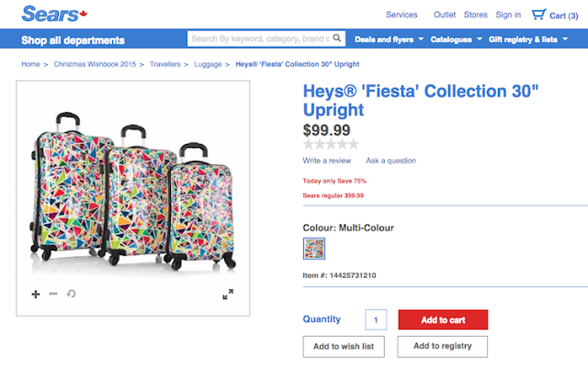Zoom out of the product image

point(53,294)
